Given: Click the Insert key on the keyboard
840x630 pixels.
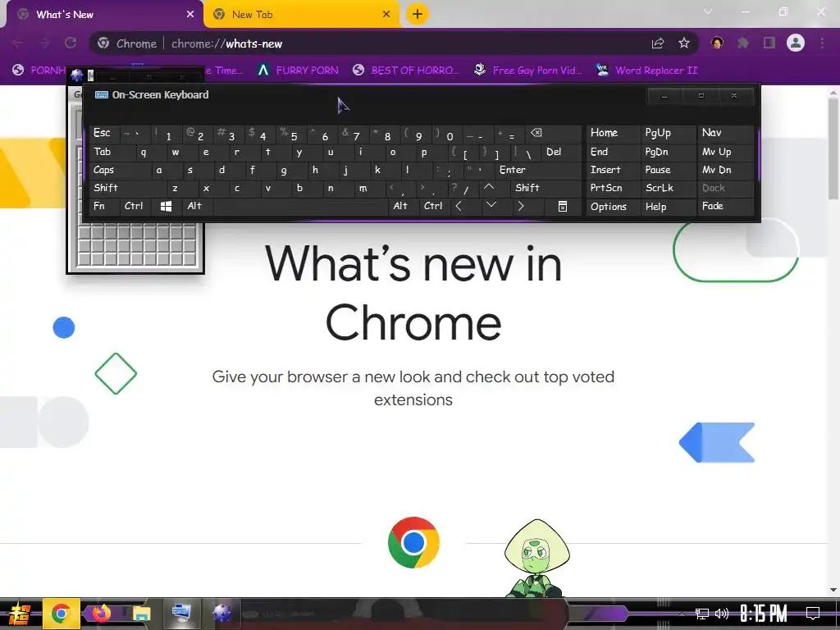Looking at the screenshot, I should pos(612,171).
